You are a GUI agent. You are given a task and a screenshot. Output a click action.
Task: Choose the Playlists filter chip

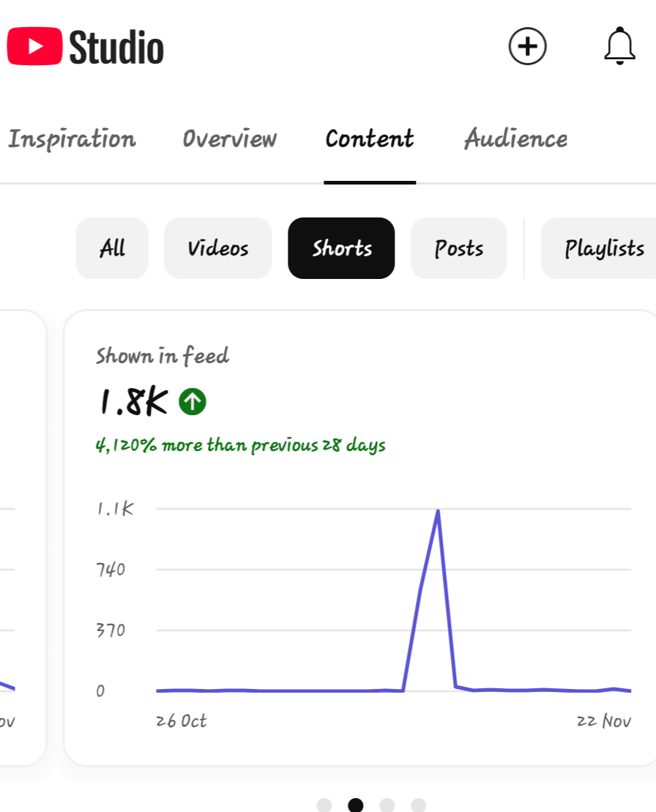tap(603, 248)
